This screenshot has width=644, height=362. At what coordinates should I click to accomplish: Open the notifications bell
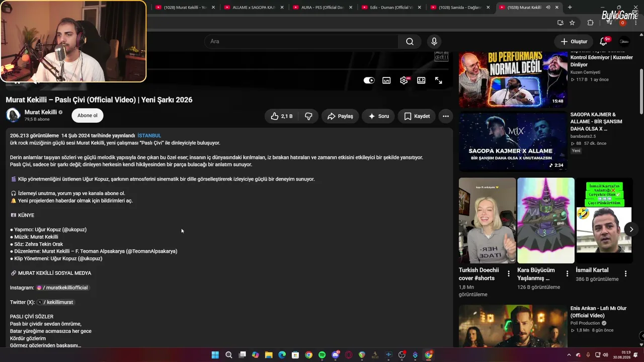[x=603, y=42]
